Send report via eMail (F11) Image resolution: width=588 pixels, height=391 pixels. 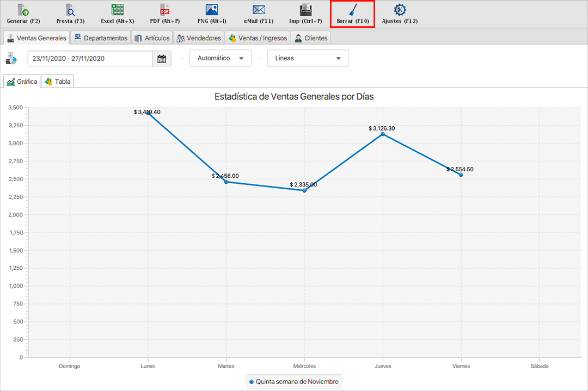tap(259, 10)
